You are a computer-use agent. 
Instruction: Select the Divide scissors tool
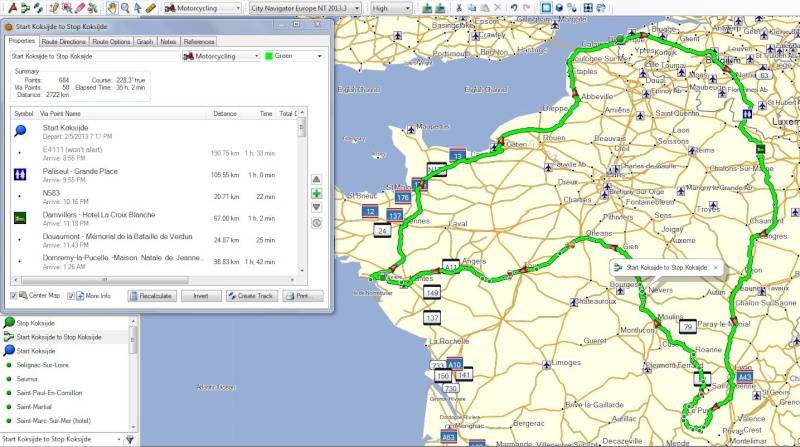click(92, 8)
